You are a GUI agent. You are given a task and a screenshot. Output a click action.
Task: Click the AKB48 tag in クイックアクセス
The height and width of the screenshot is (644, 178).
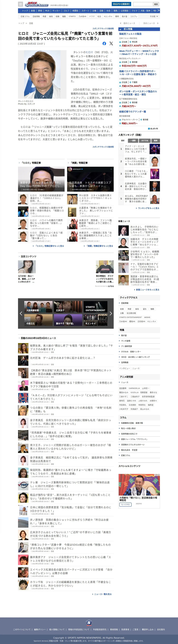click(x=147, y=317)
